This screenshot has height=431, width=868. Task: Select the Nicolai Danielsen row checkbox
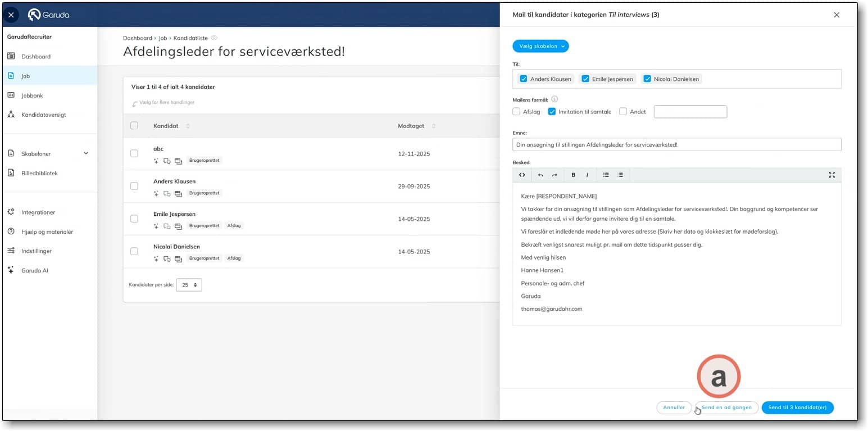[x=134, y=251]
